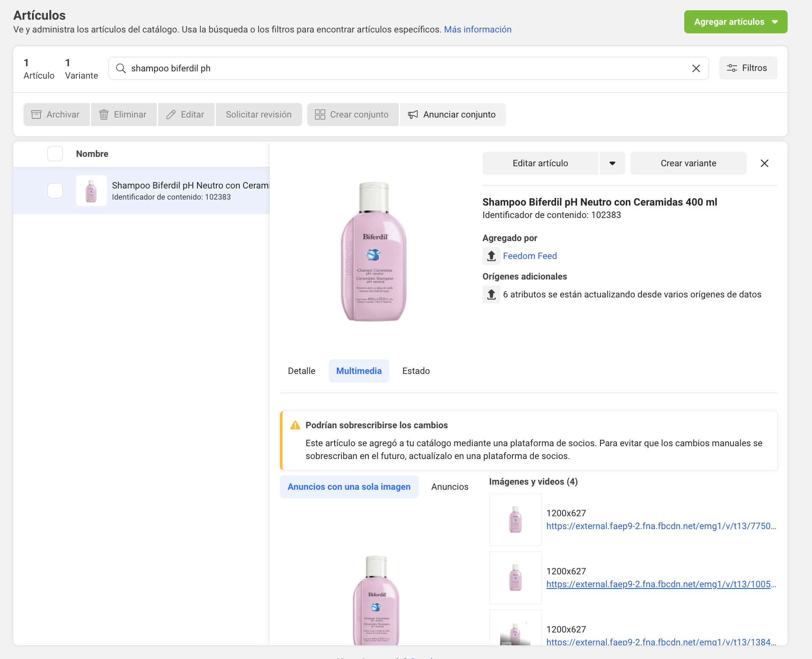Click the Filtros sliders icon

coord(732,68)
